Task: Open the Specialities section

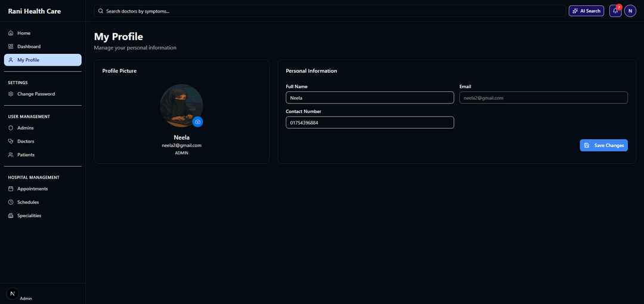Action: click(29, 216)
